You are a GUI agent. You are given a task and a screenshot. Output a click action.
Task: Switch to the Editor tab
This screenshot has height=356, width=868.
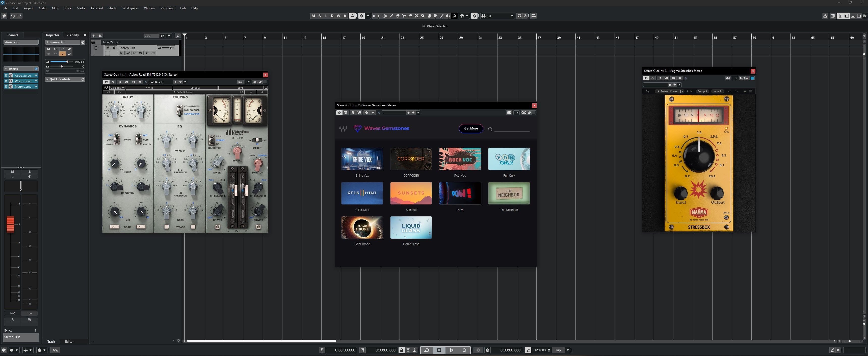click(x=69, y=342)
